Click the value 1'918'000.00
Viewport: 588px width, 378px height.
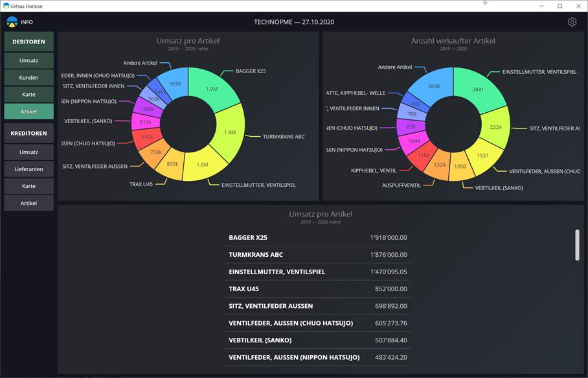coord(389,237)
